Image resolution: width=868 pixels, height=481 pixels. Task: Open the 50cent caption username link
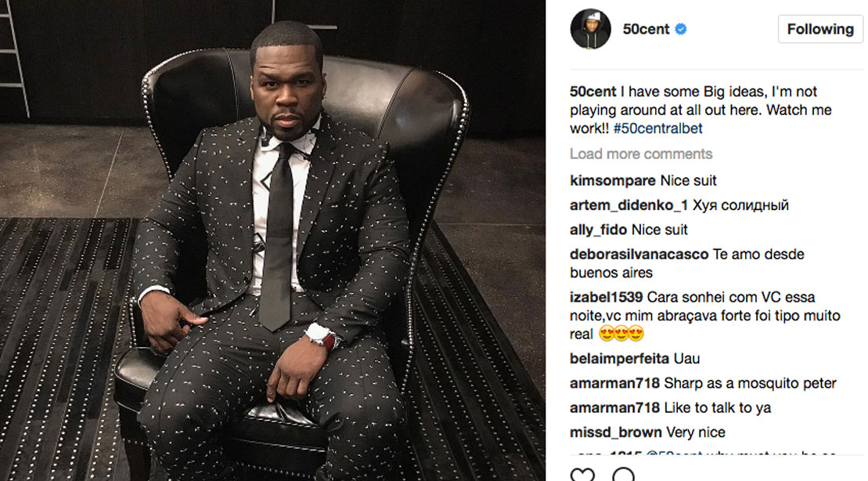592,92
